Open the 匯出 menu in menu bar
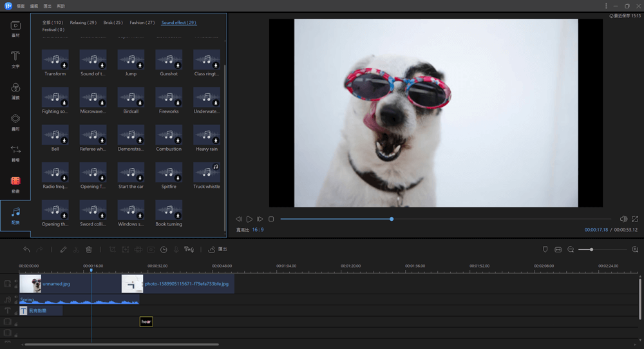The height and width of the screenshot is (349, 644). (x=48, y=6)
